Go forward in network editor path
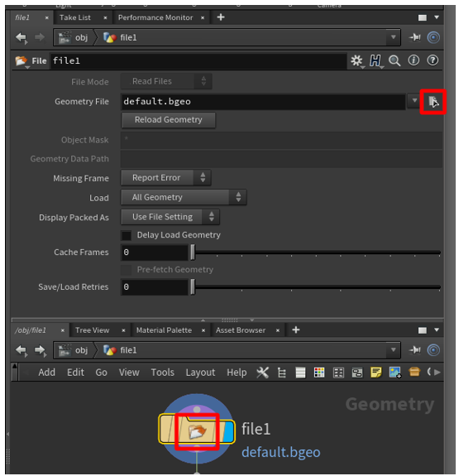This screenshot has height=476, width=459. 40,350
